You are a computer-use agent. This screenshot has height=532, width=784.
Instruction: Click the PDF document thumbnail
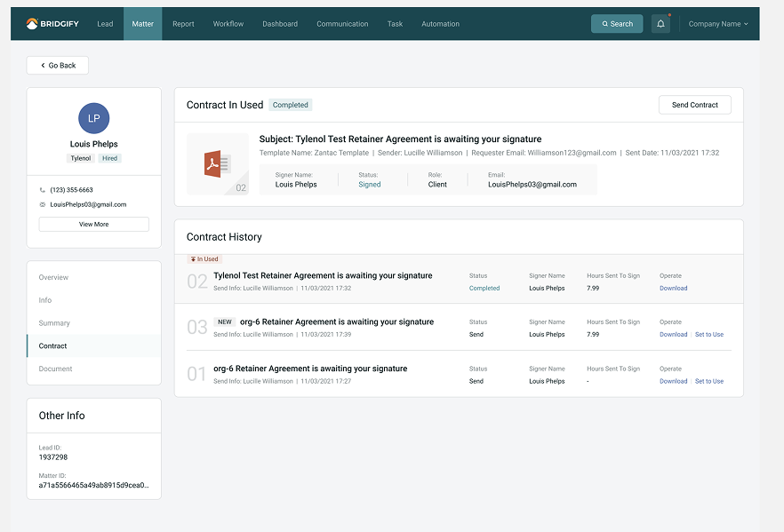218,163
